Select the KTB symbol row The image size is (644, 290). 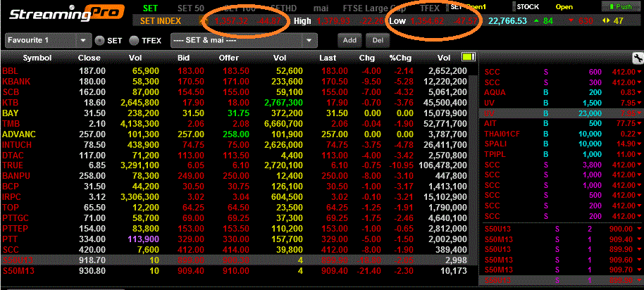pos(235,103)
